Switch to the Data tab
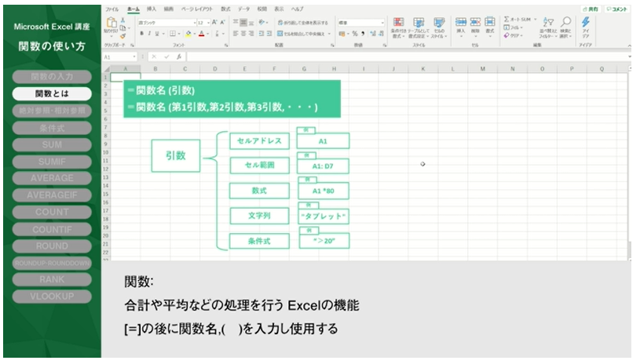 point(243,9)
